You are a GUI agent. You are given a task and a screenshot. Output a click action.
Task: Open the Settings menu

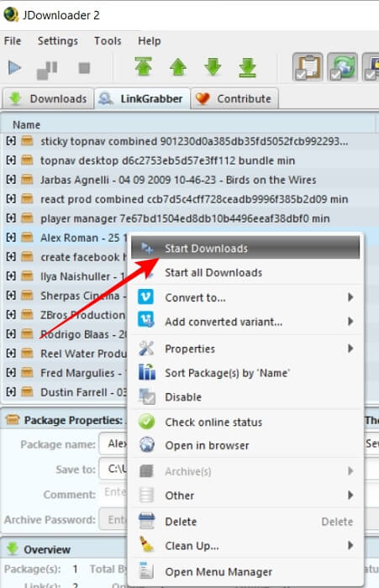[x=58, y=40]
